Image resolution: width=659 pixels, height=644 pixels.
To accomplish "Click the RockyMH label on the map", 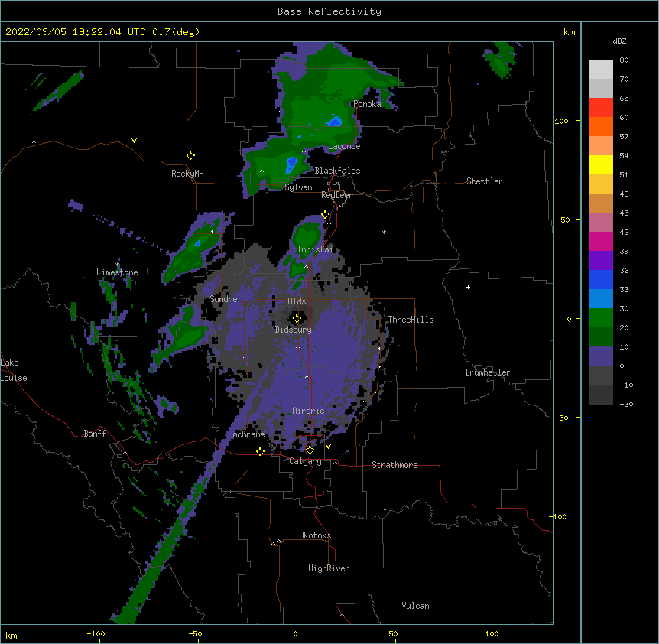I will [x=187, y=174].
